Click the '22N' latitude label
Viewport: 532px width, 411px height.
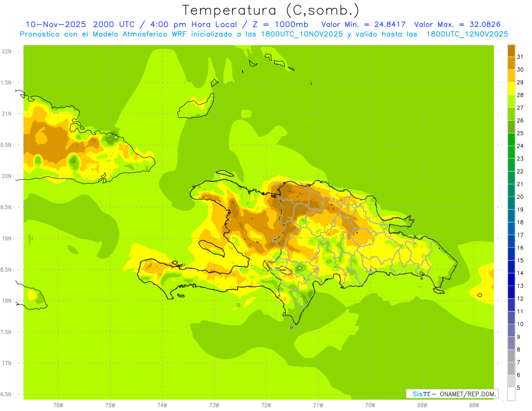[8, 51]
